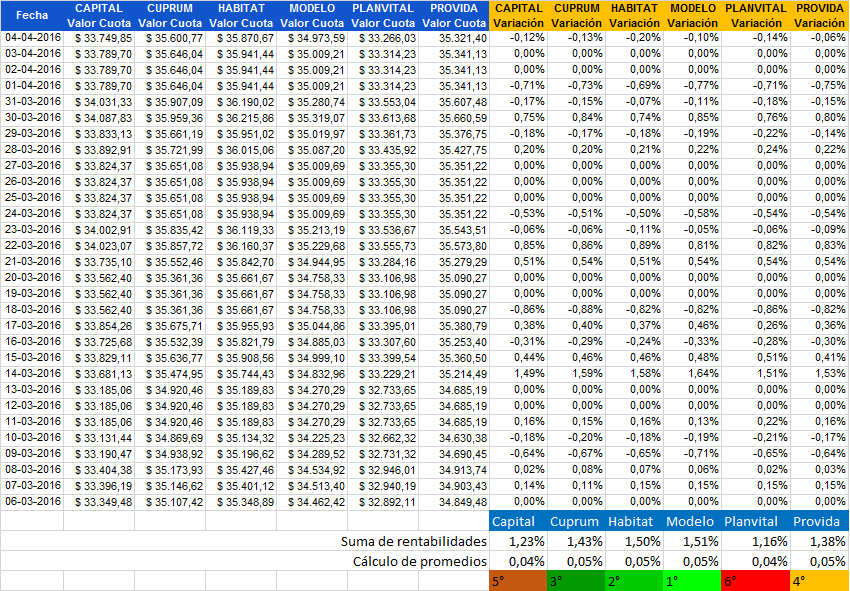Image resolution: width=850 pixels, height=591 pixels.
Task: Click the Habitat summary header
Action: click(635, 521)
